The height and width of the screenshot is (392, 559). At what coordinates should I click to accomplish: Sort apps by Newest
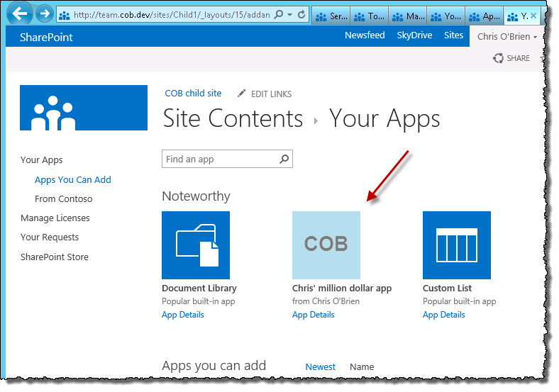click(x=320, y=366)
